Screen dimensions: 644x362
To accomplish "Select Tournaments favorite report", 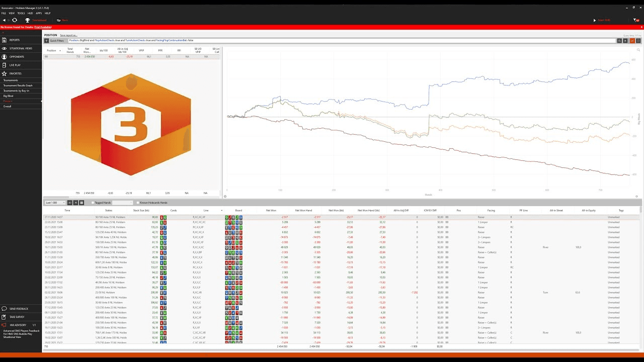I will (x=21, y=80).
